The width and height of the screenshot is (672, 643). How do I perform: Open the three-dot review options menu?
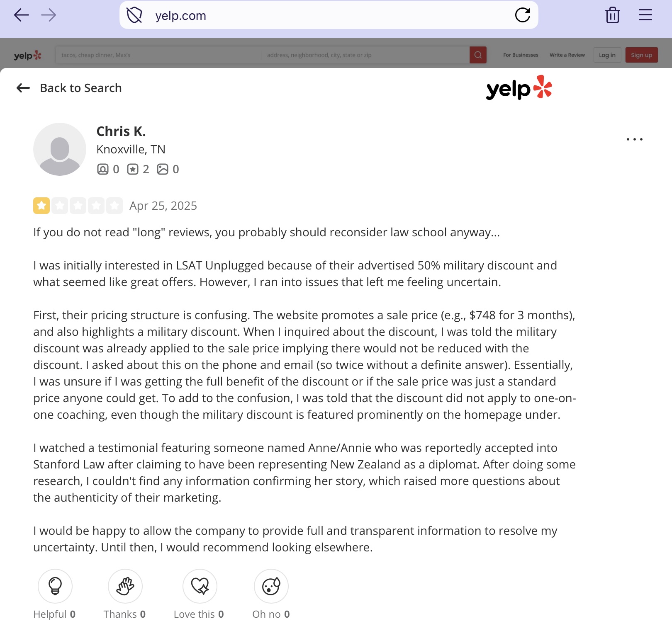[635, 139]
